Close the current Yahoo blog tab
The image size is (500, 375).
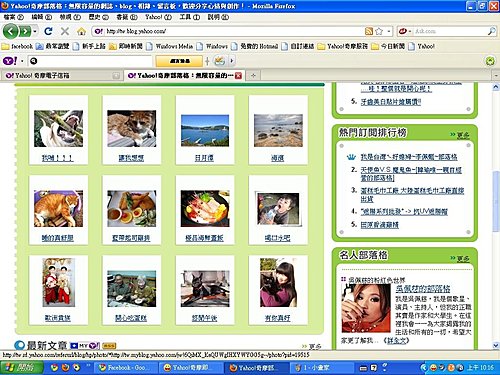point(238,76)
